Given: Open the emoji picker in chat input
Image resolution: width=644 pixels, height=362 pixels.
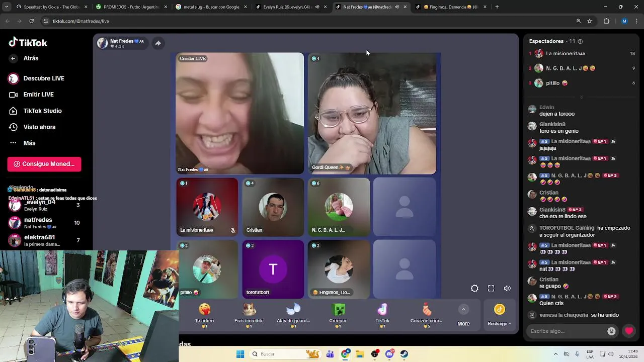Looking at the screenshot, I should (x=611, y=331).
